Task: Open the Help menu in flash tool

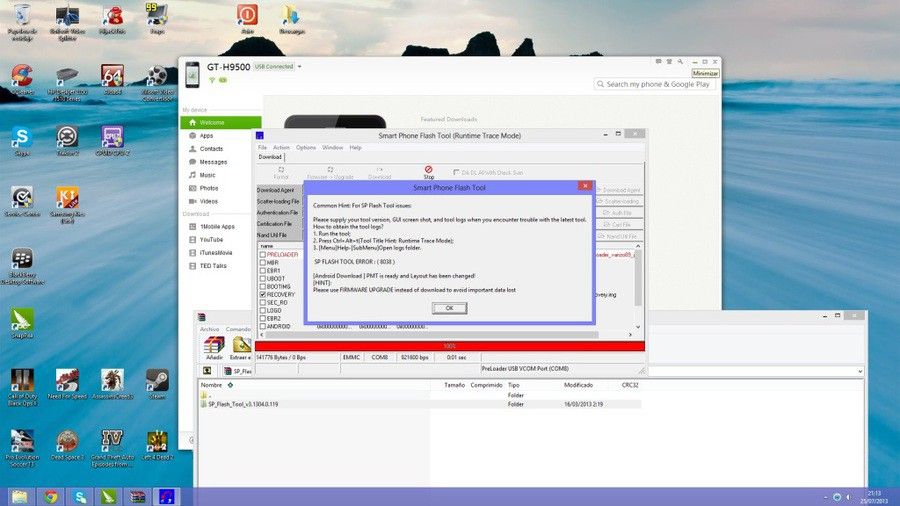Action: click(x=355, y=147)
